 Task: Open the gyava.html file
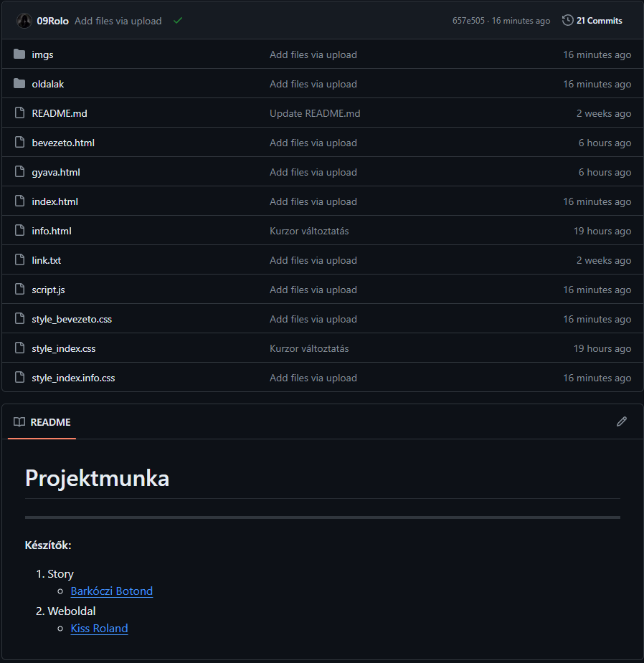point(56,172)
